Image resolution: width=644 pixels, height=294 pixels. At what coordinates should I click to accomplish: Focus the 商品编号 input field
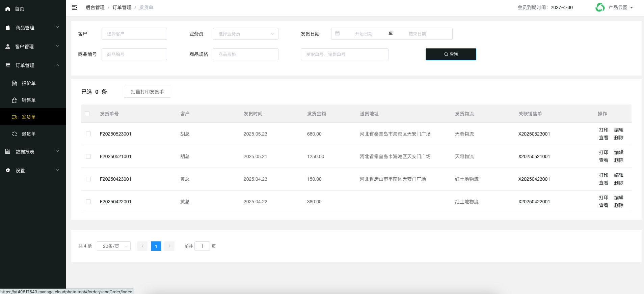pos(134,54)
